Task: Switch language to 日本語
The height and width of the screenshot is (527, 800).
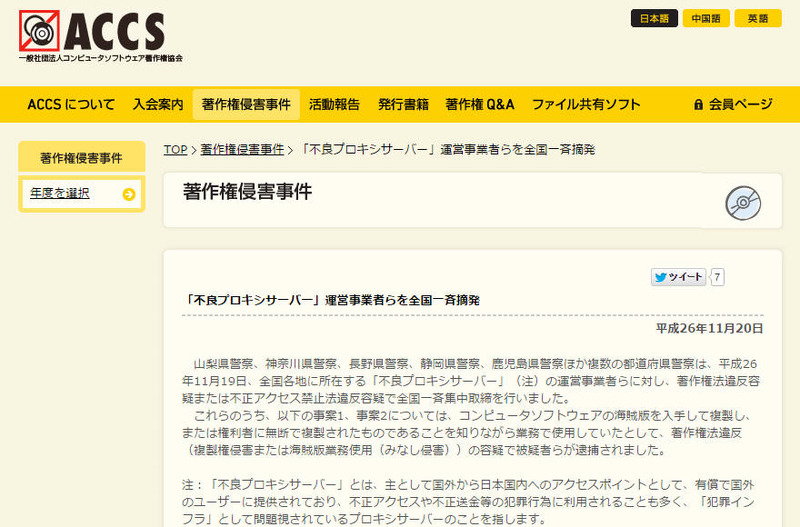Action: [654, 18]
